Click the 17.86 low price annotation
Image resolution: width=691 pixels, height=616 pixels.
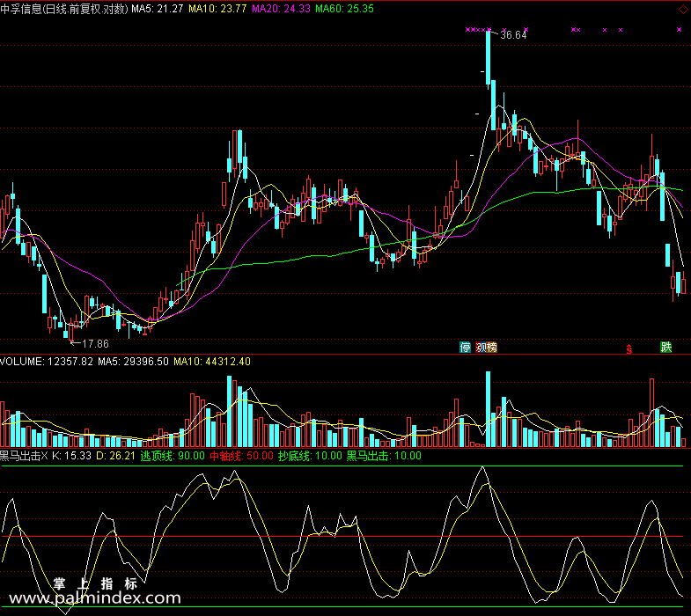[95, 344]
